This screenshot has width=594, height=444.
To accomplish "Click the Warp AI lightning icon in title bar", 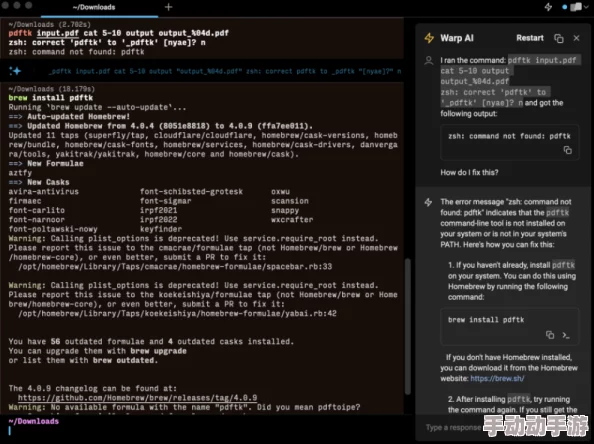I will [x=548, y=7].
